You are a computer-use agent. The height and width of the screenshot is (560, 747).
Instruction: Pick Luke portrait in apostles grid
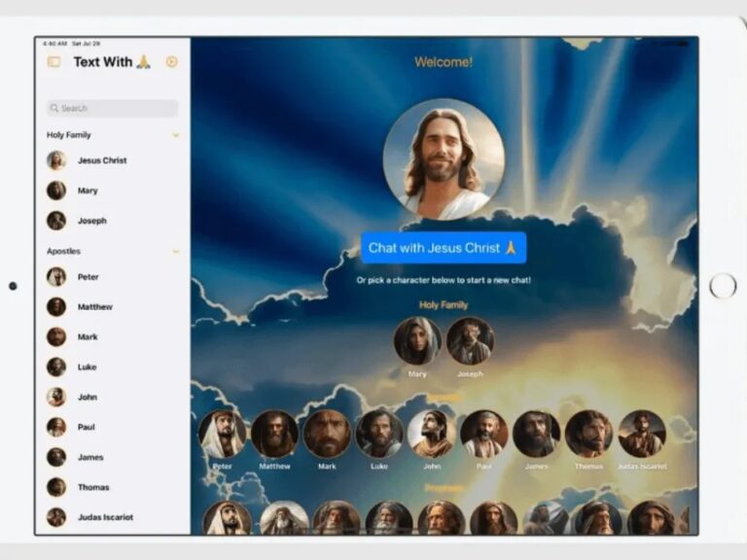point(379,434)
